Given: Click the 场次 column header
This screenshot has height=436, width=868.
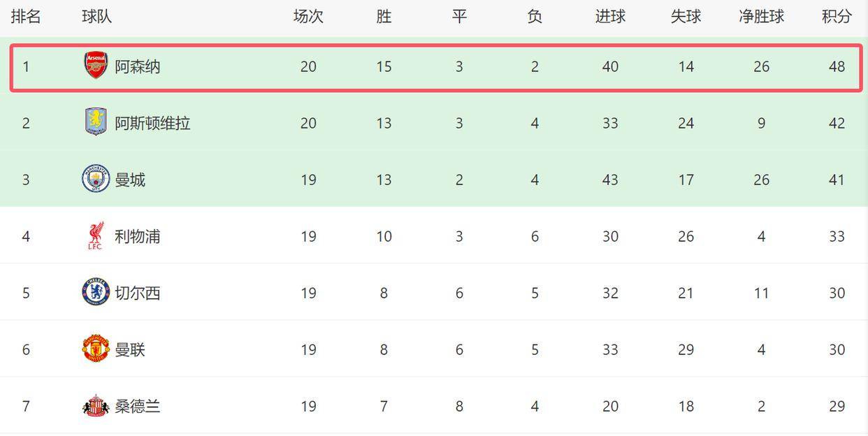Looking at the screenshot, I should (x=308, y=16).
